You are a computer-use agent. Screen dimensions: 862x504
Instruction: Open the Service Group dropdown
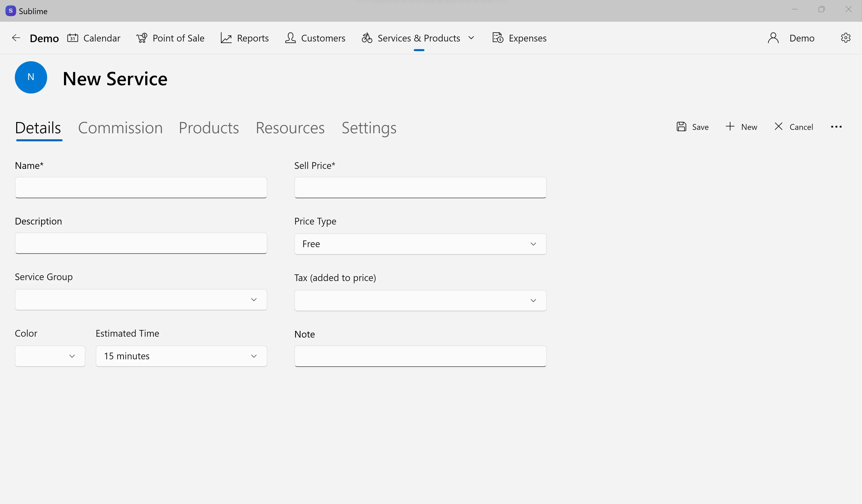tap(141, 300)
